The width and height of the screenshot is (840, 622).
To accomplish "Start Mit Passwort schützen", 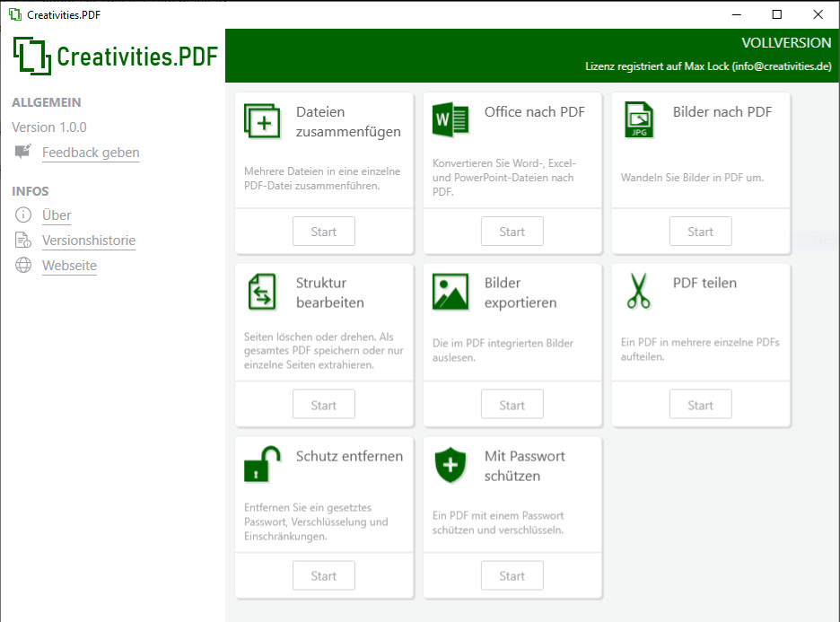I will click(x=512, y=575).
